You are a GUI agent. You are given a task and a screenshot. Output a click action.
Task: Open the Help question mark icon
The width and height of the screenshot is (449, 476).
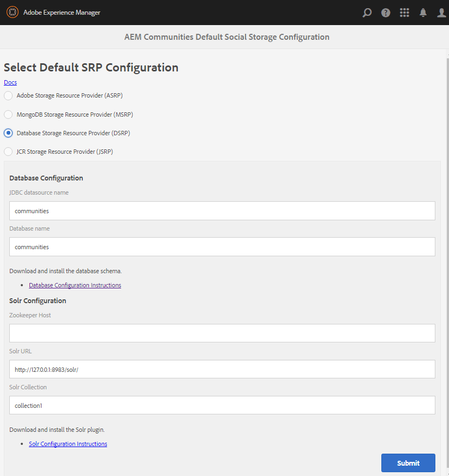(x=386, y=13)
